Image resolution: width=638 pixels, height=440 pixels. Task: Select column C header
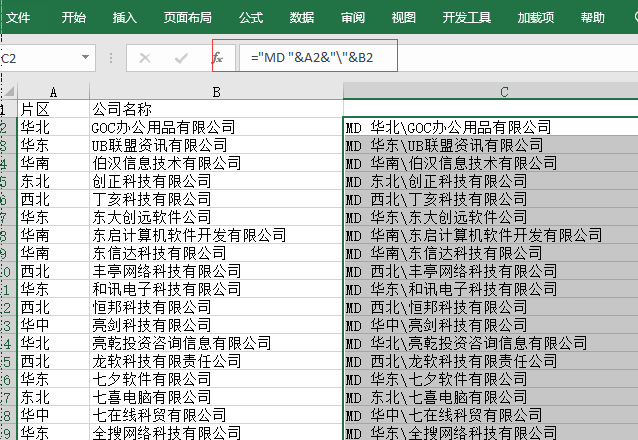(x=491, y=92)
